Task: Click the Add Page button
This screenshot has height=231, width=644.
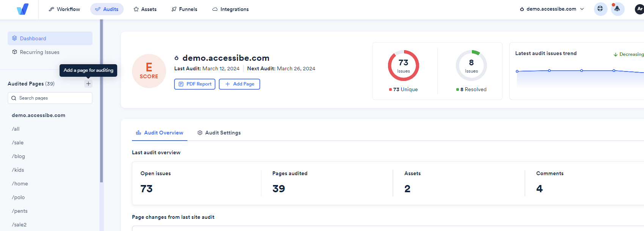Action: point(239,84)
